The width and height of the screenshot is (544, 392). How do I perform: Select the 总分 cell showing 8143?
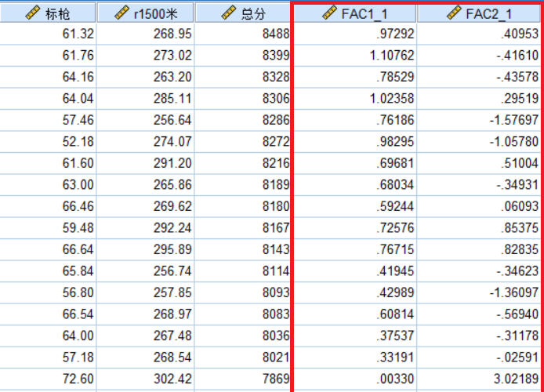(242, 249)
